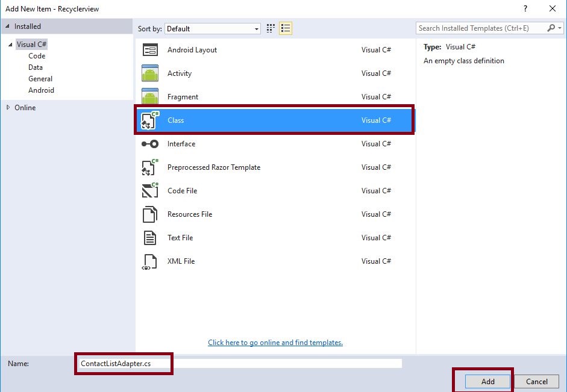Click the search magnifier icon

pos(551,28)
